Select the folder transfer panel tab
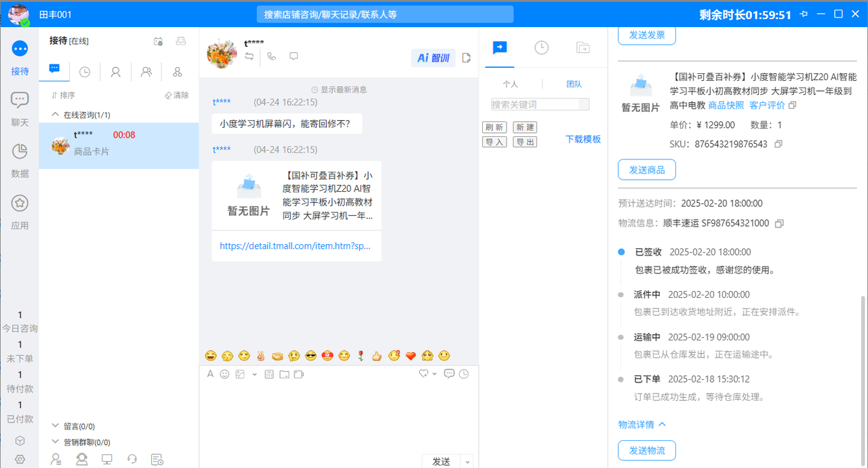 (583, 47)
